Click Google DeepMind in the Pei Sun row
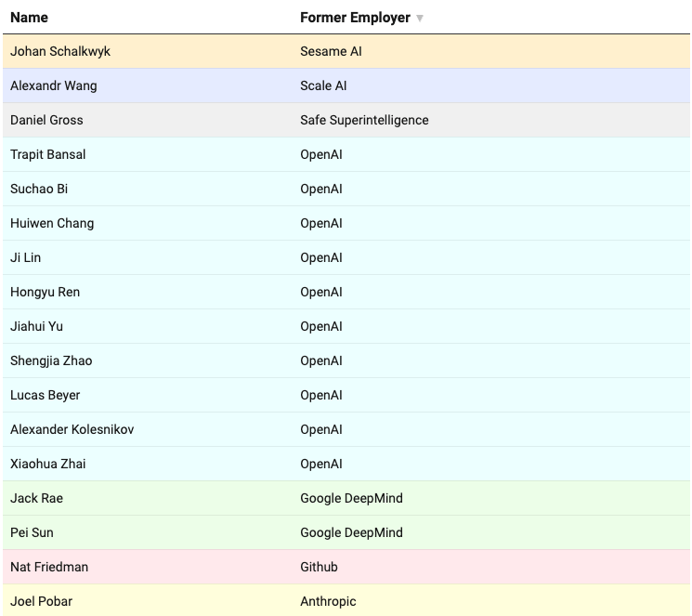The width and height of the screenshot is (692, 616). pyautogui.click(x=352, y=532)
